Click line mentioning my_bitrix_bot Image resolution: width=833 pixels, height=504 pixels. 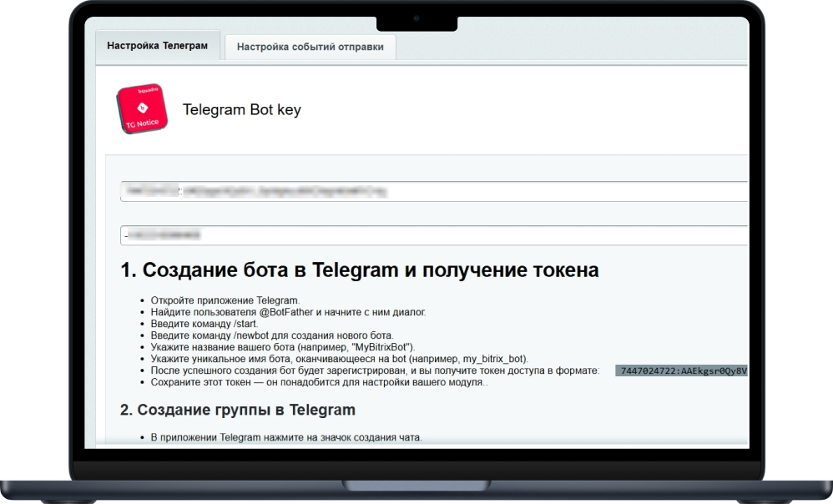click(x=340, y=359)
